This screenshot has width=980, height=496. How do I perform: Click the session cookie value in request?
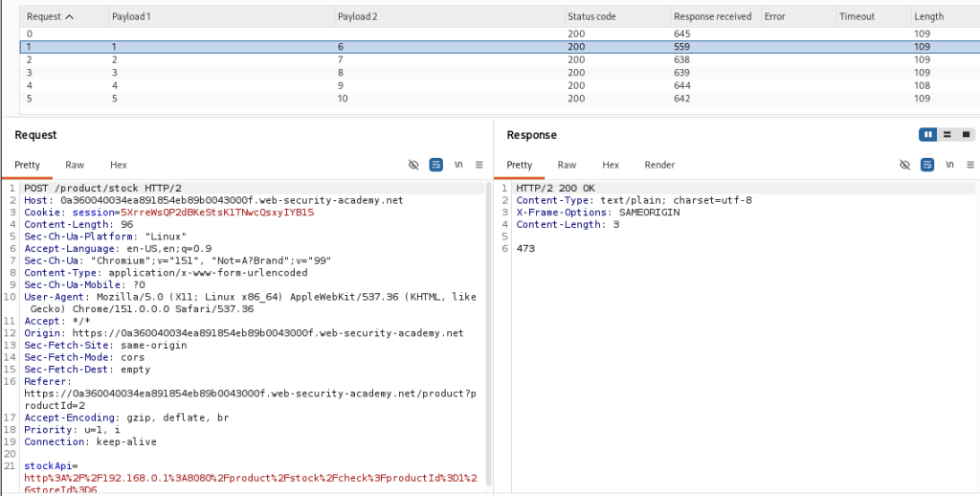pos(217,212)
